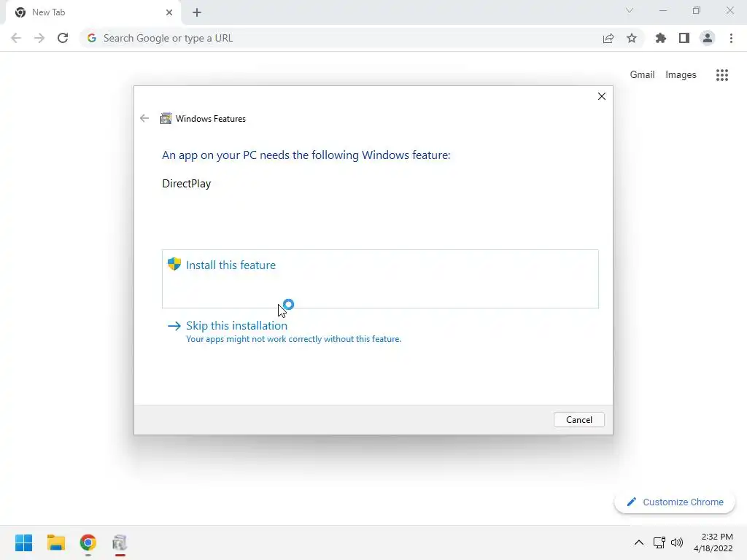The image size is (747, 560).
Task: Open the Google apps grid
Action: [722, 75]
